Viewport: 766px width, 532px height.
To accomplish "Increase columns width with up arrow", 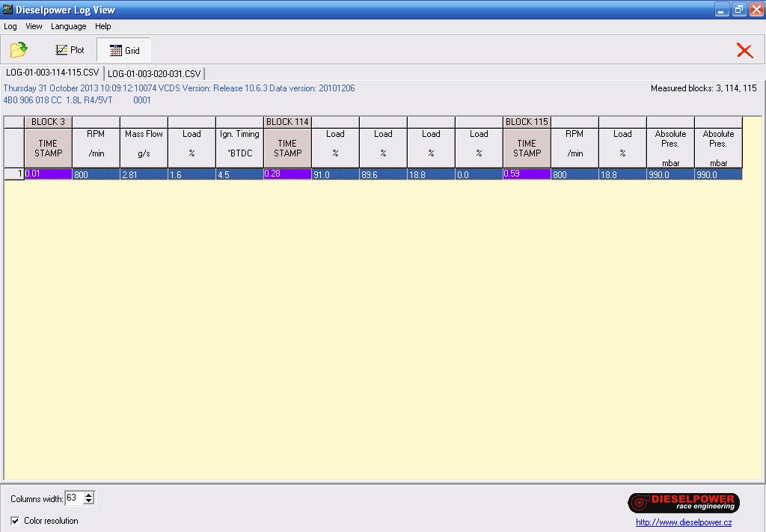I will (x=88, y=495).
